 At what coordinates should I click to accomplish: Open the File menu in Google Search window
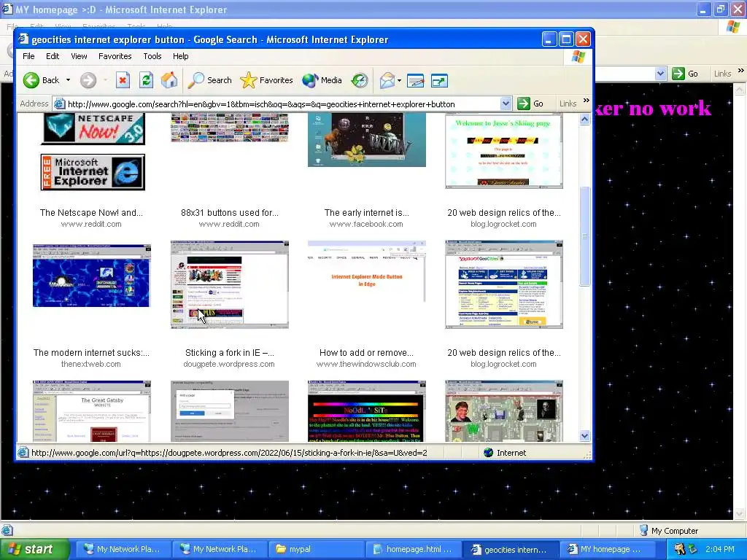pyautogui.click(x=28, y=56)
